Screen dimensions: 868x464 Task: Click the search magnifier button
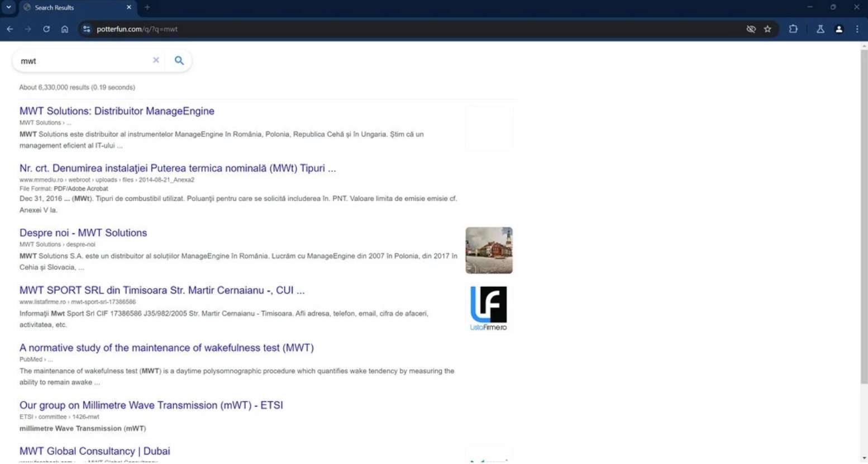[179, 60]
